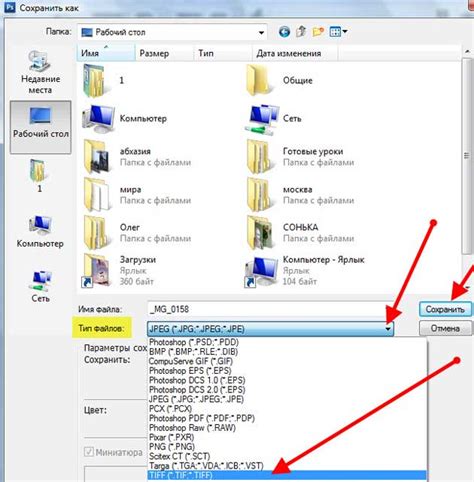Sort files by Дата изменения column
The height and width of the screenshot is (482, 474).
click(x=289, y=53)
